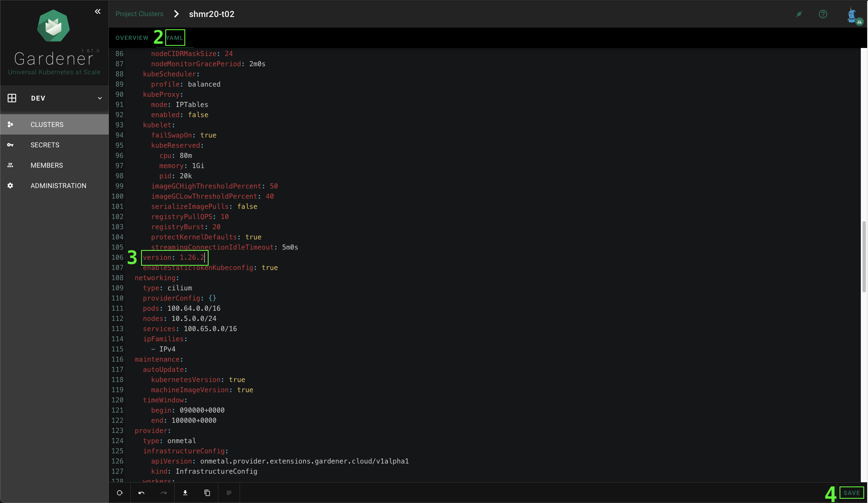Click the Members people icon
Viewport: 868px width, 503px height.
(10, 165)
